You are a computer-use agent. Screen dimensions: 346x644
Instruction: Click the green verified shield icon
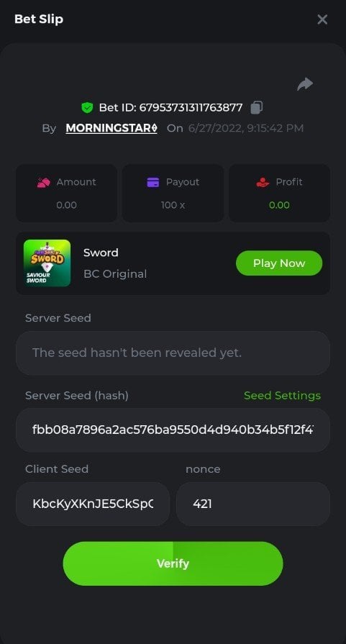(87, 108)
